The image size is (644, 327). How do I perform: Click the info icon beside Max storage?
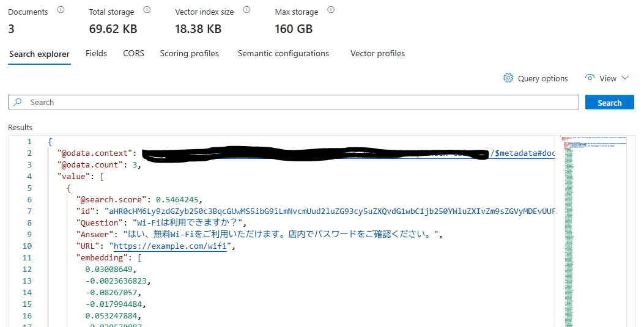coord(331,10)
